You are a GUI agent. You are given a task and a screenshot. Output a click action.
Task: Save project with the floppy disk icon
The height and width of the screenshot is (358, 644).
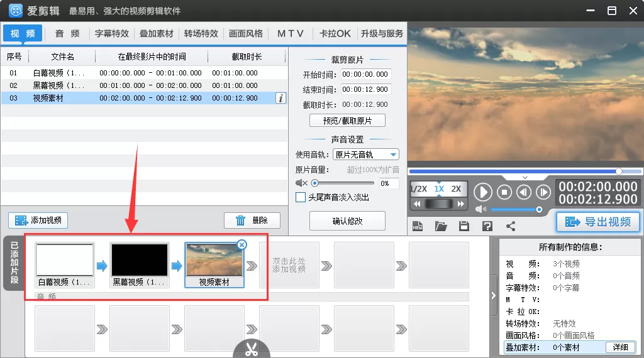click(x=464, y=226)
